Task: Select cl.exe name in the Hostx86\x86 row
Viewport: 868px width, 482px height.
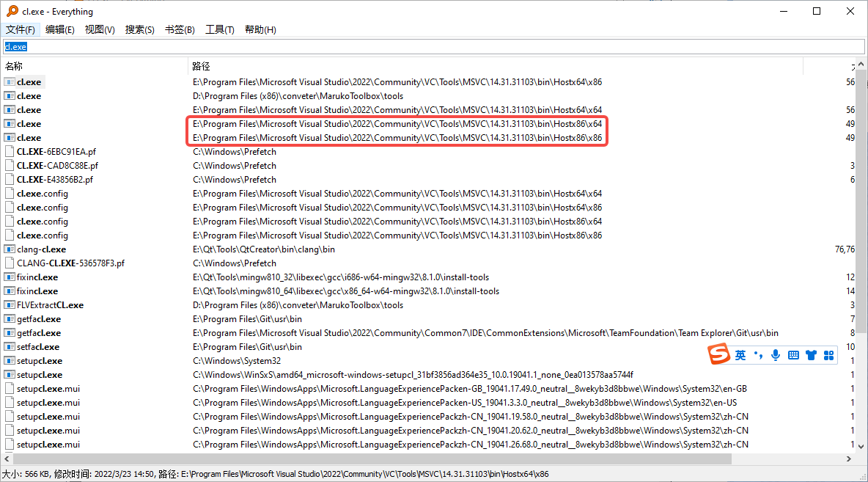Action: tap(29, 138)
